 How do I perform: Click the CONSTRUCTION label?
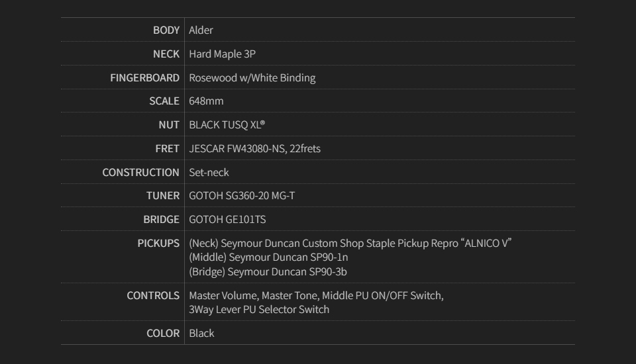tap(140, 172)
